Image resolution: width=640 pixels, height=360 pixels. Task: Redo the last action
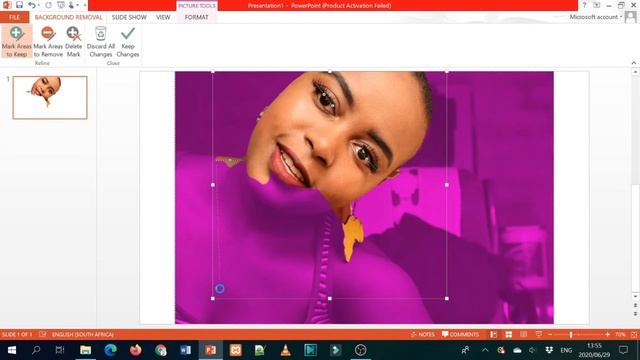click(x=49, y=5)
